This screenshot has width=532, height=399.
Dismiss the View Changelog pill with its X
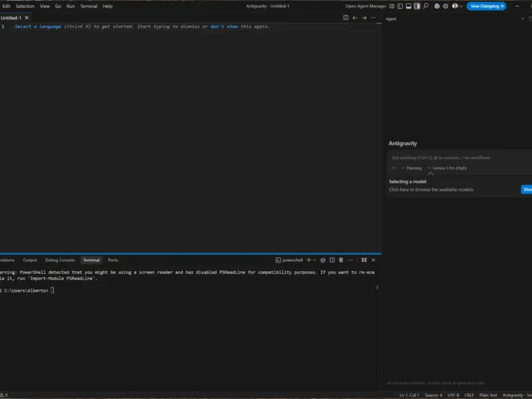pyautogui.click(x=503, y=6)
